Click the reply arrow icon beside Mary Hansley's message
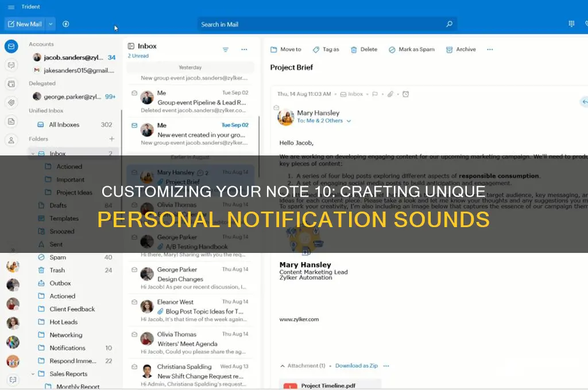This screenshot has height=390, width=588. coord(584,102)
